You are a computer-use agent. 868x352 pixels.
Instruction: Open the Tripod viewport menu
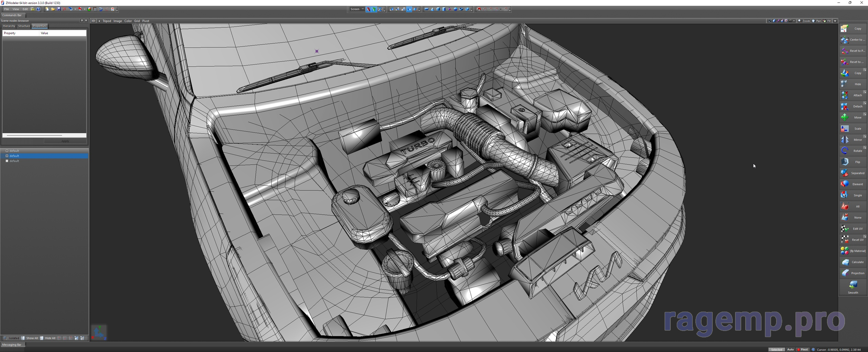point(107,21)
